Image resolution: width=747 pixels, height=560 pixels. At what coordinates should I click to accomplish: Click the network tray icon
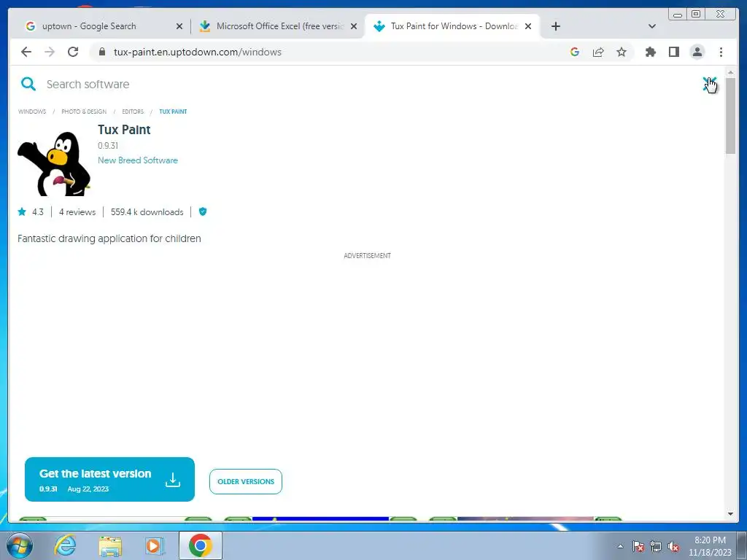click(x=656, y=546)
